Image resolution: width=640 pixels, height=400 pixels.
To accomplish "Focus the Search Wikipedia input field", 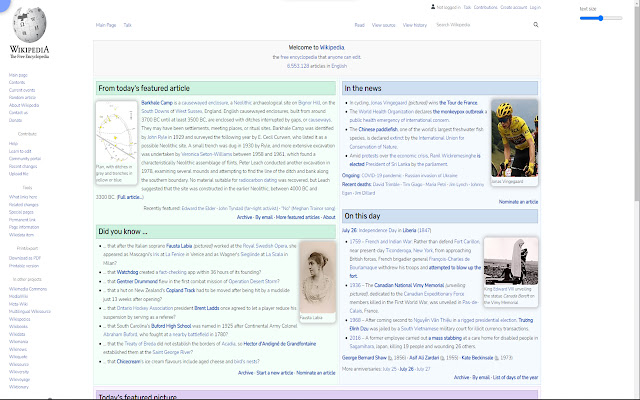I will pyautogui.click(x=483, y=25).
